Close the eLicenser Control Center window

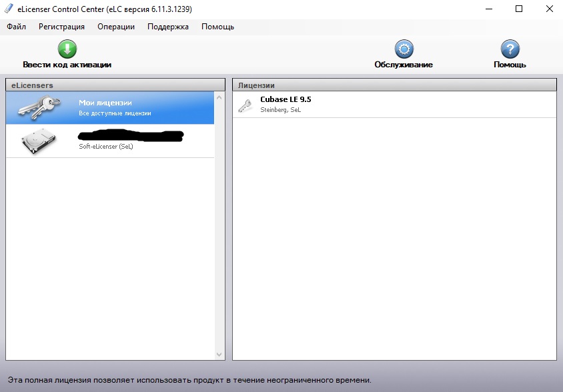click(x=550, y=9)
